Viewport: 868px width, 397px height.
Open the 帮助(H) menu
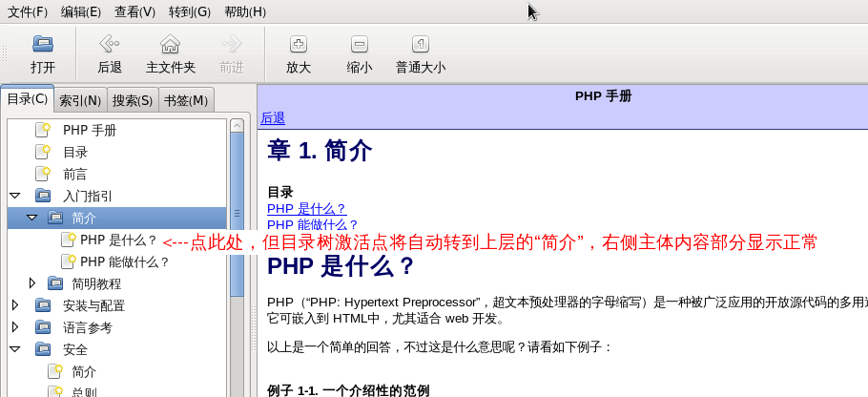(245, 11)
